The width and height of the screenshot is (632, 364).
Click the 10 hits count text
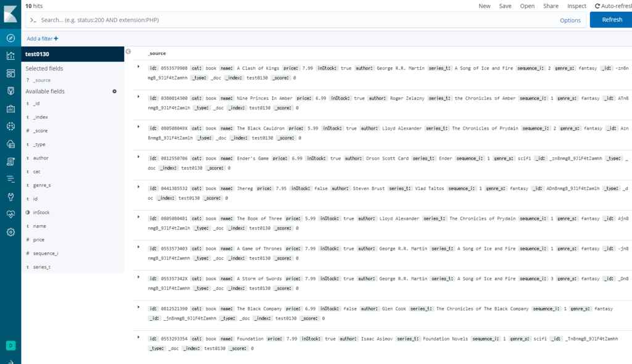click(x=34, y=6)
